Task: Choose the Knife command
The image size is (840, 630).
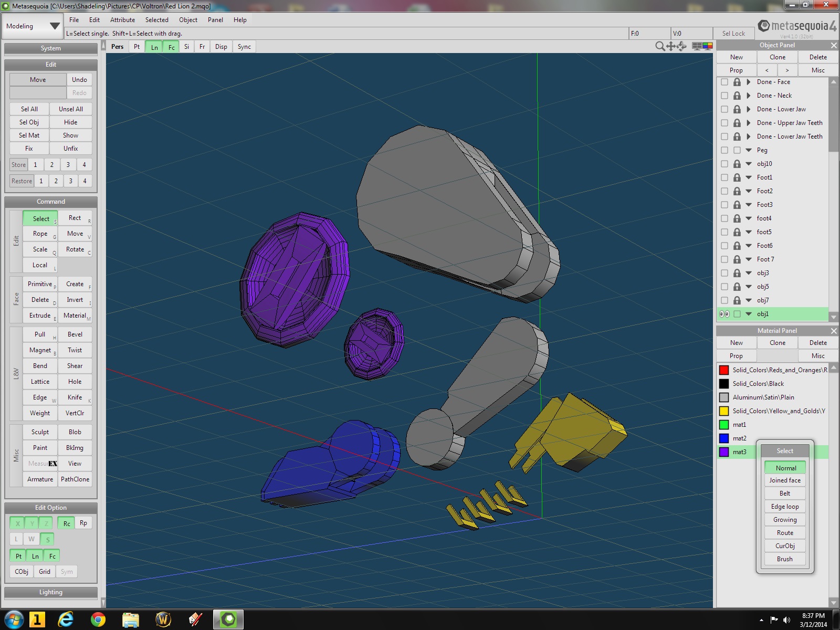Action: (75, 397)
